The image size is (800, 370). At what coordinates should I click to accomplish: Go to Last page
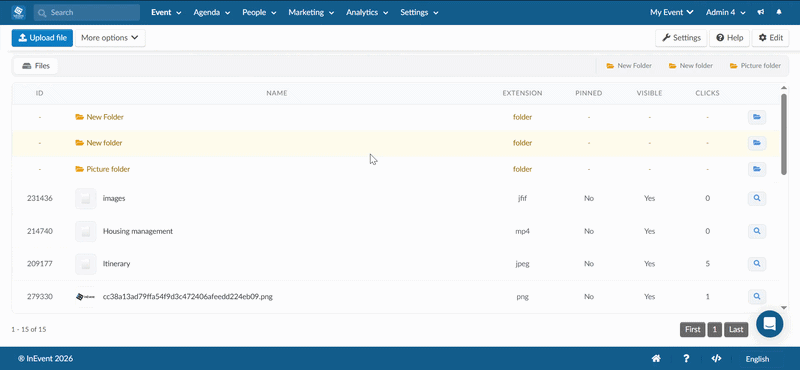click(x=736, y=330)
